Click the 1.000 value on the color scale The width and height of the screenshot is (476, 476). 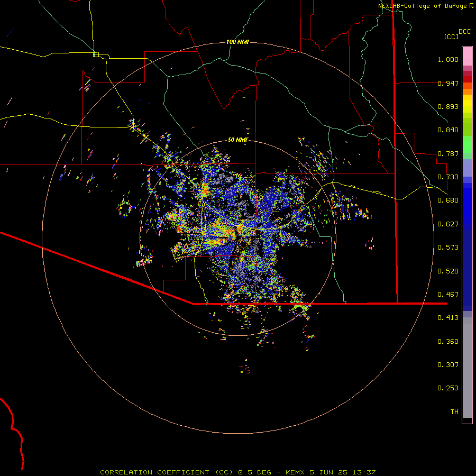[x=448, y=59]
